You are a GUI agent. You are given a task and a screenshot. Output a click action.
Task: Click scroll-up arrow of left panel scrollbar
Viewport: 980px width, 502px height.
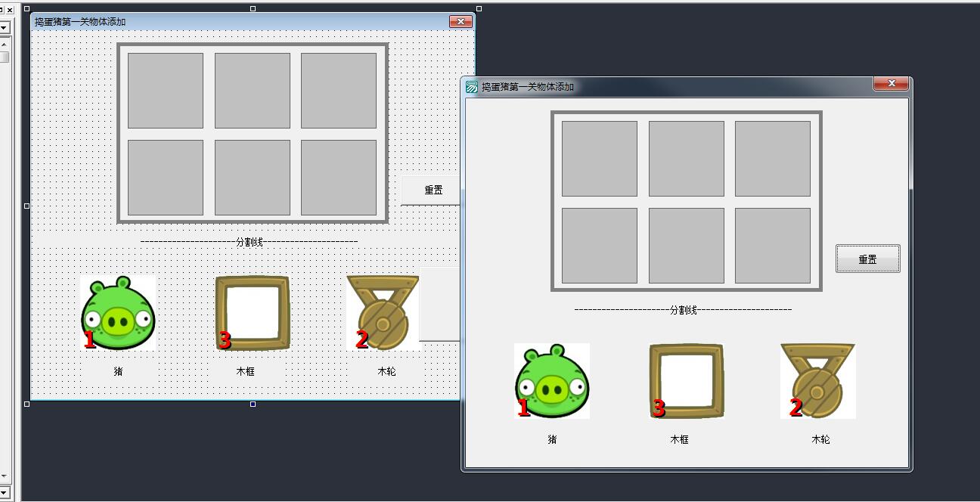pyautogui.click(x=4, y=45)
